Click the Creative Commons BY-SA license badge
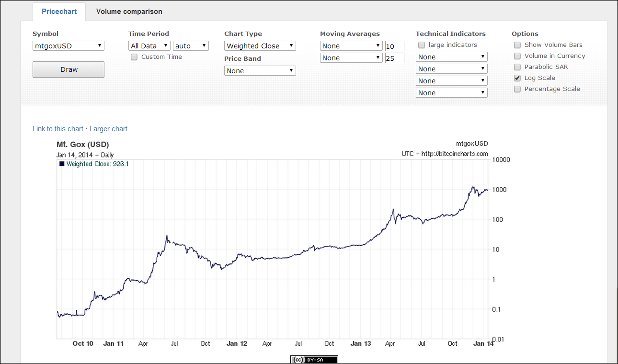 pyautogui.click(x=314, y=360)
